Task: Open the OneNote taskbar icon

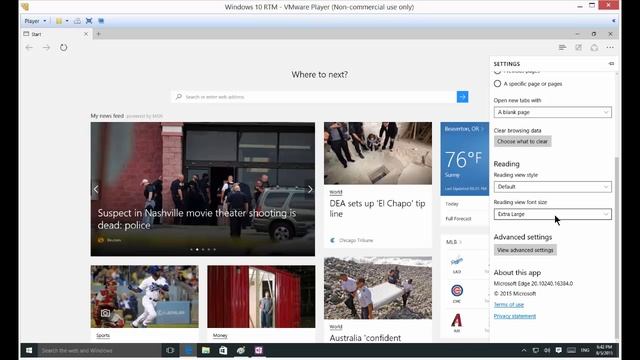Action: point(258,350)
